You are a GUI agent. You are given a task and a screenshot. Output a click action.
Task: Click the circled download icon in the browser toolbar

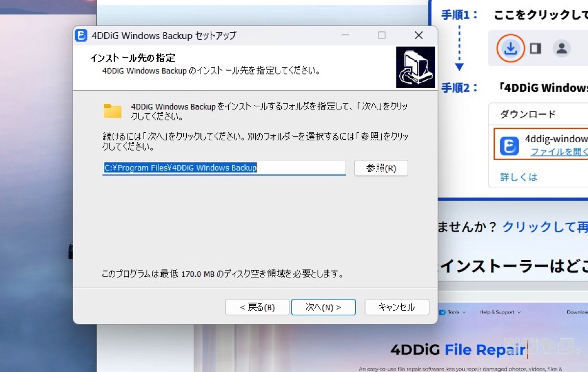point(510,48)
